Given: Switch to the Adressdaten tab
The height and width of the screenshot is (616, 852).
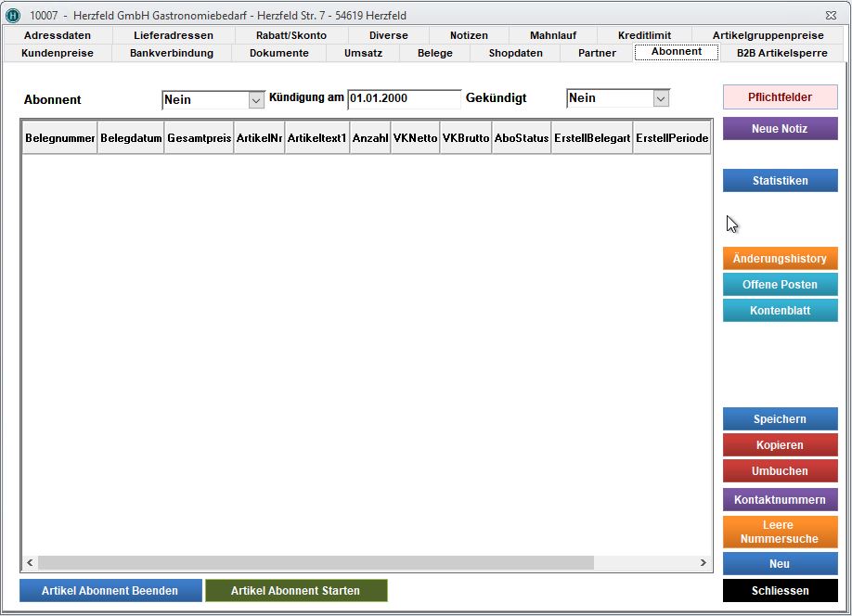Looking at the screenshot, I should click(x=58, y=35).
